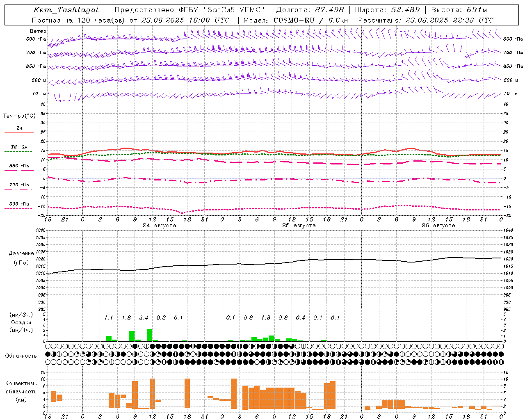
Task: Click the 'Давление' pressure panel label
Action: (21, 253)
